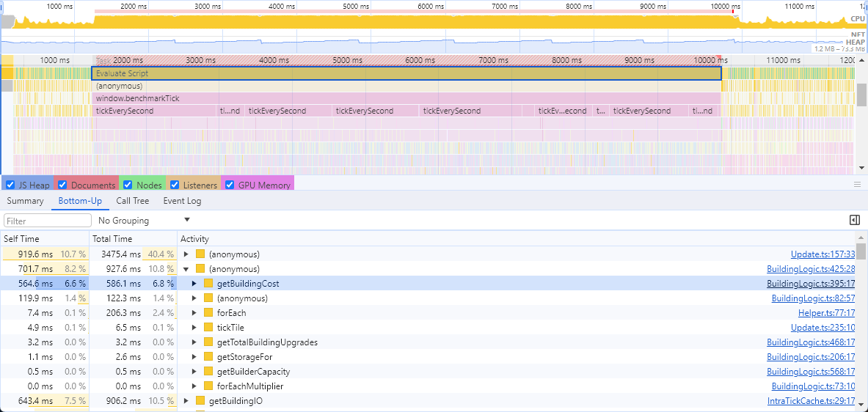The image size is (868, 412).
Task: Expand the getTotalBuildingUpgrades row
Action: click(194, 342)
